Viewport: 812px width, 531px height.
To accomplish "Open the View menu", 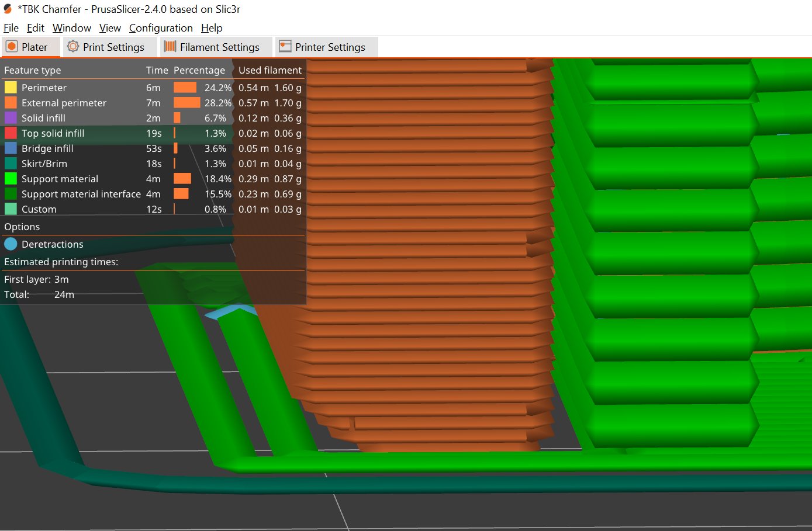I will pyautogui.click(x=110, y=28).
